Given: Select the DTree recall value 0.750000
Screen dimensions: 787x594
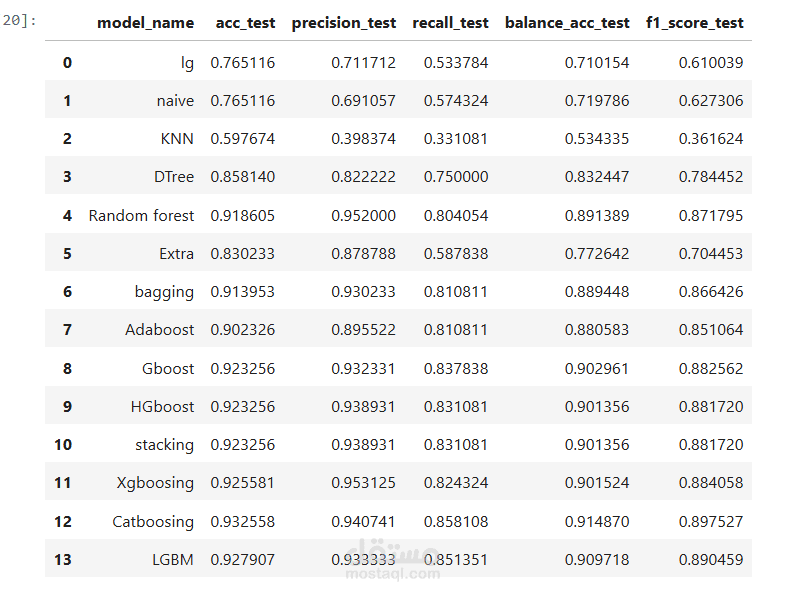Looking at the screenshot, I should [x=455, y=177].
